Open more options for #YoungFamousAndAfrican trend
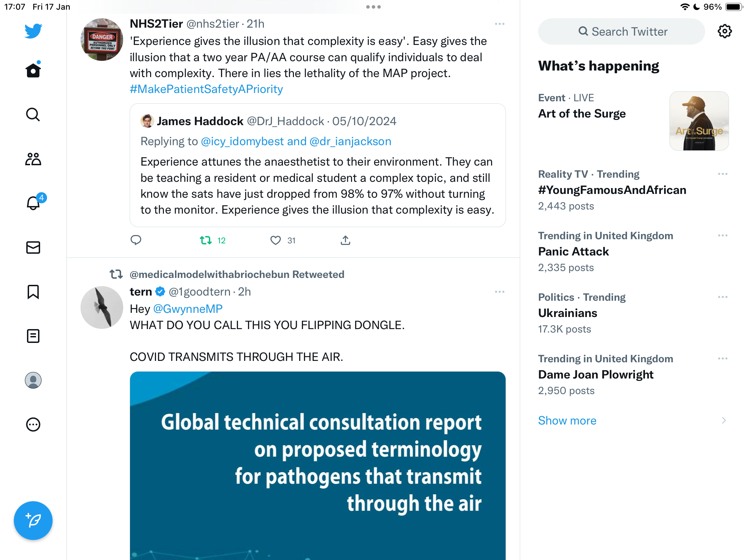The height and width of the screenshot is (560, 747). click(722, 174)
